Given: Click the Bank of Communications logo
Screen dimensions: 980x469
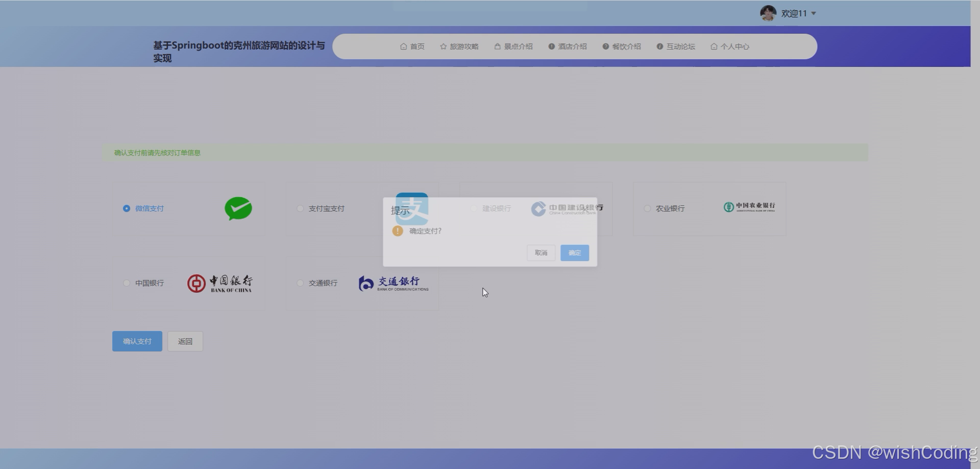Looking at the screenshot, I should 394,284.
